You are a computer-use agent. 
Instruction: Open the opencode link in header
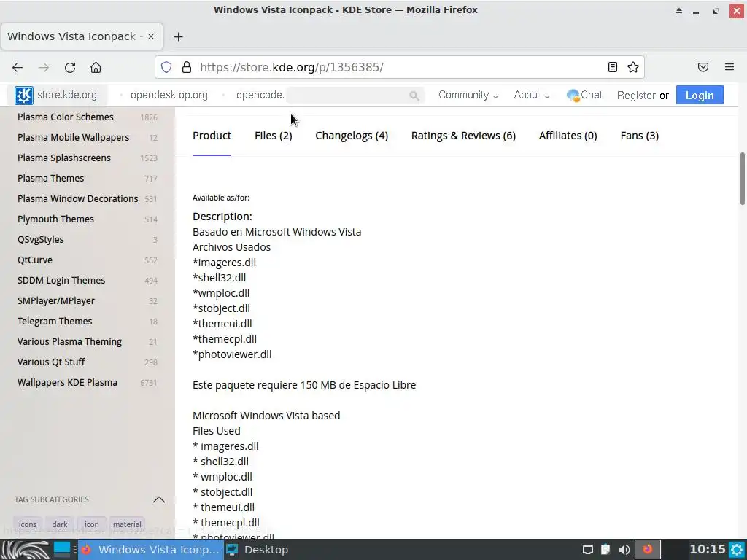click(260, 96)
